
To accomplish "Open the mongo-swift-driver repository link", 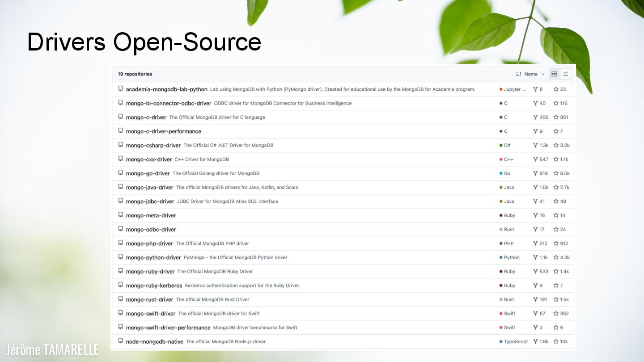I will tap(151, 314).
